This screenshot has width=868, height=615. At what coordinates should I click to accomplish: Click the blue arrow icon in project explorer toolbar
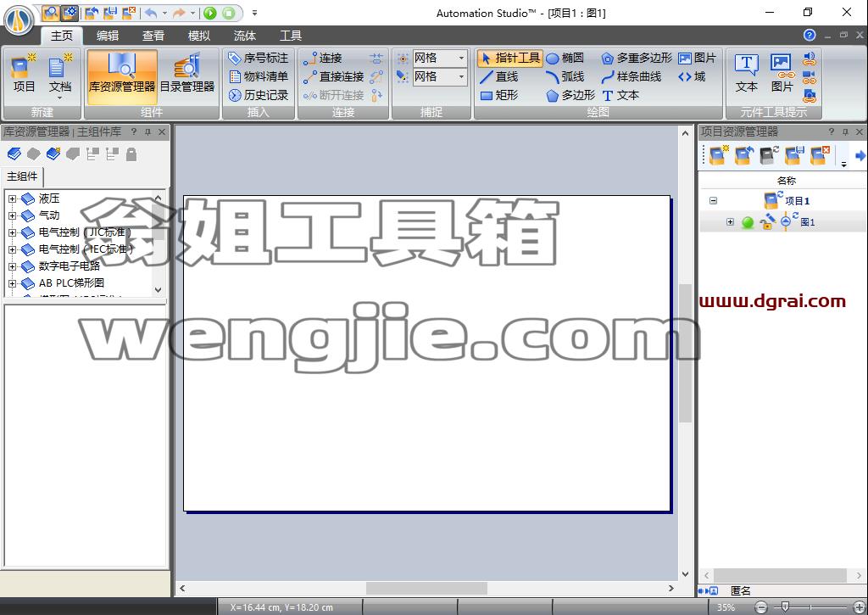pyautogui.click(x=860, y=156)
